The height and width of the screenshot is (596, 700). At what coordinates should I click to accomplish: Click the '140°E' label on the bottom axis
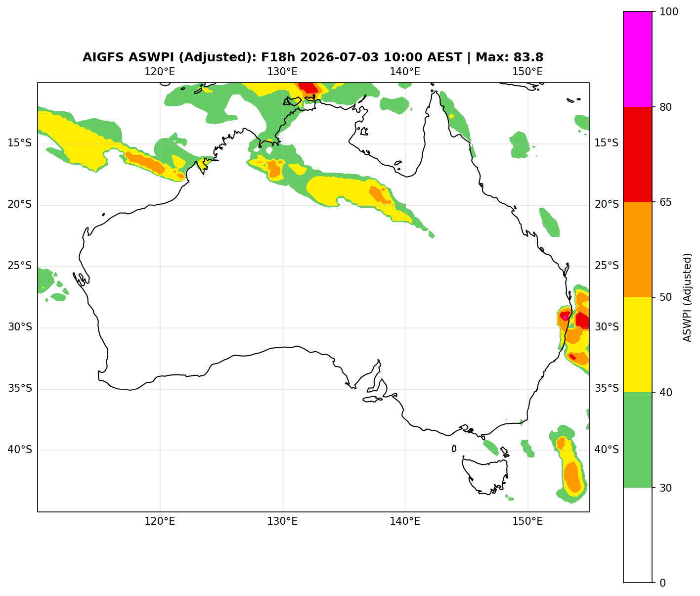tap(405, 521)
